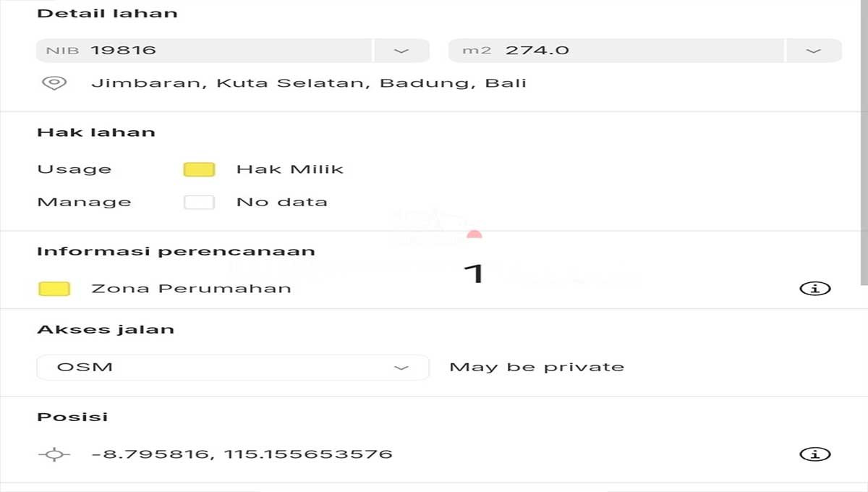Select the yellow Hak Milik swatch
The width and height of the screenshot is (868, 492).
point(199,170)
